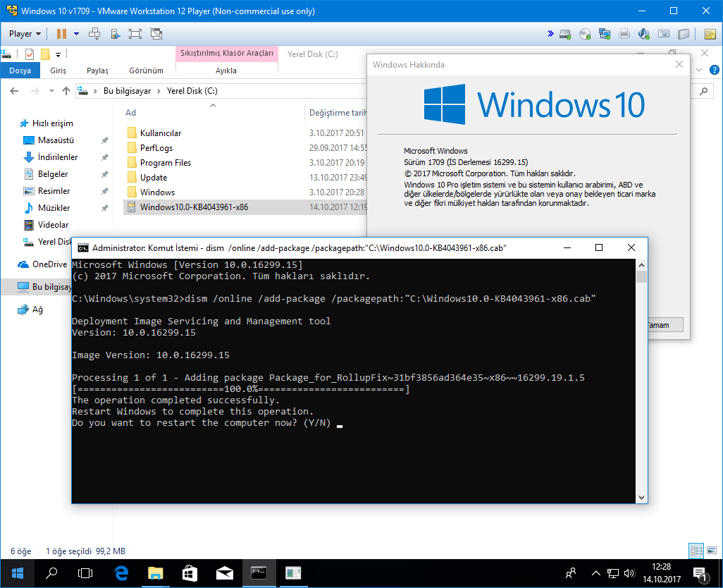Open the Windows Start menu

[x=18, y=573]
